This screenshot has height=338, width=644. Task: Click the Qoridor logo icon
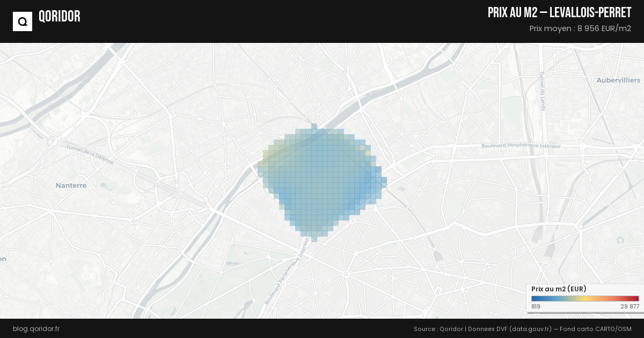(23, 21)
